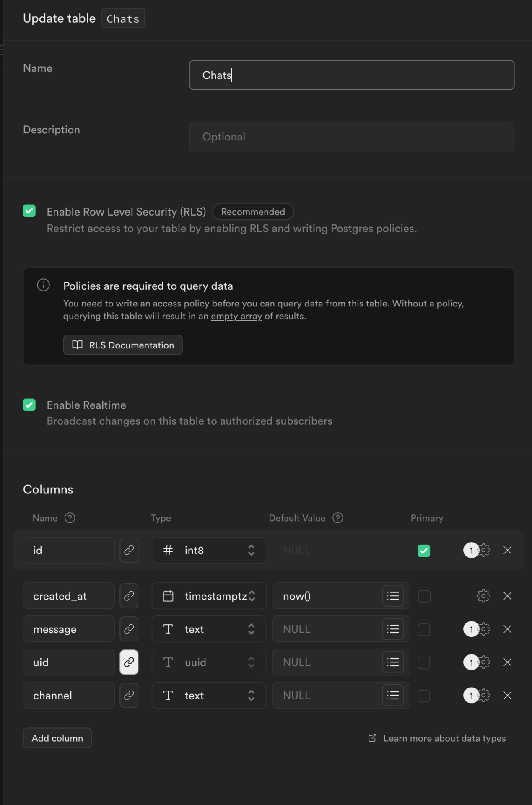This screenshot has width=532, height=805.
Task: Open the suggestions list icon for the channel default
Action: (x=393, y=696)
